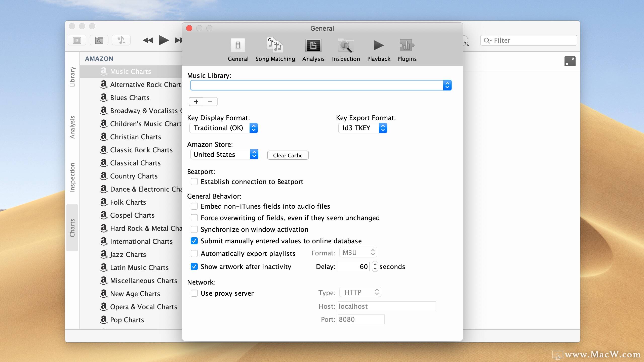
Task: Enable Force overwriting of fields checkbox
Action: pos(194,218)
